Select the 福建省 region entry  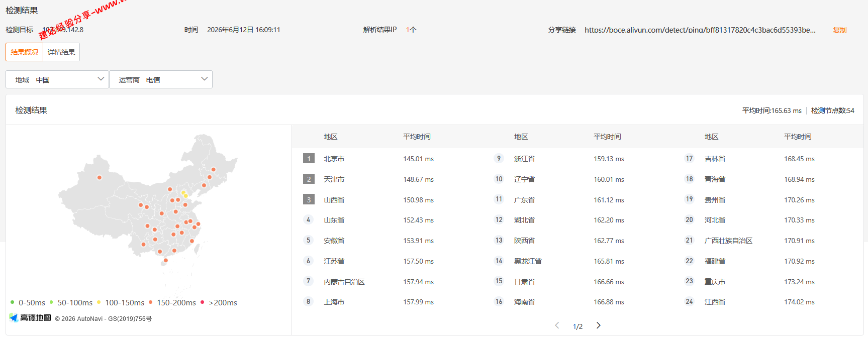(715, 261)
